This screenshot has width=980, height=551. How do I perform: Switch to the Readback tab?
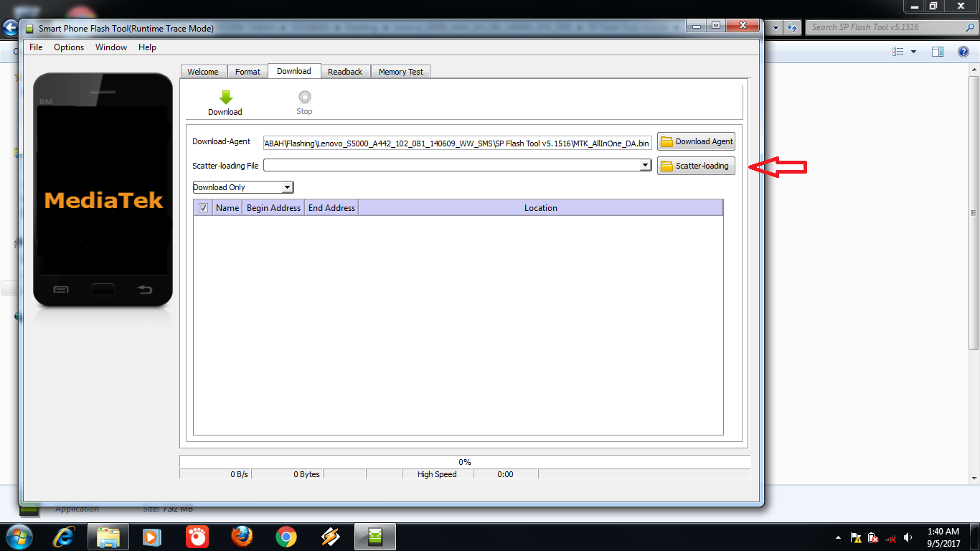(x=345, y=71)
